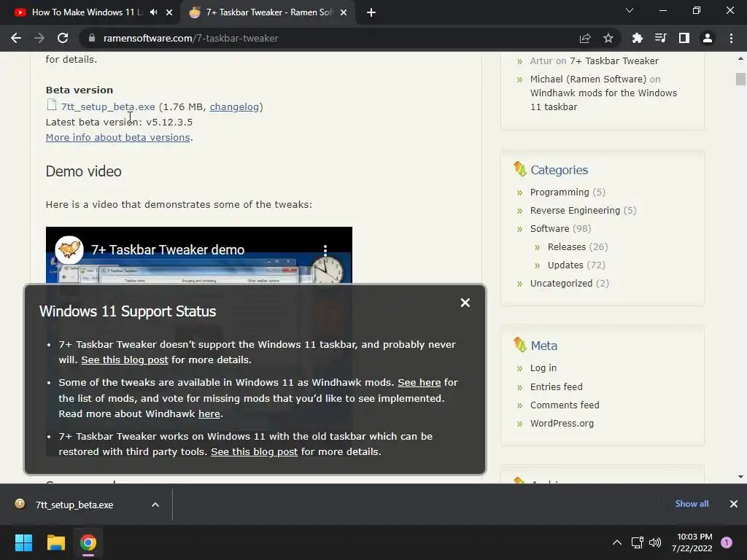Show hidden system tray icons
Image resolution: width=747 pixels, height=560 pixels.
click(617, 542)
